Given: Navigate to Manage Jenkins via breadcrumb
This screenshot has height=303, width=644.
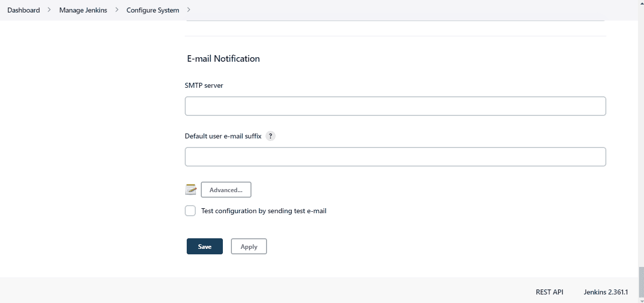Looking at the screenshot, I should 82,10.
